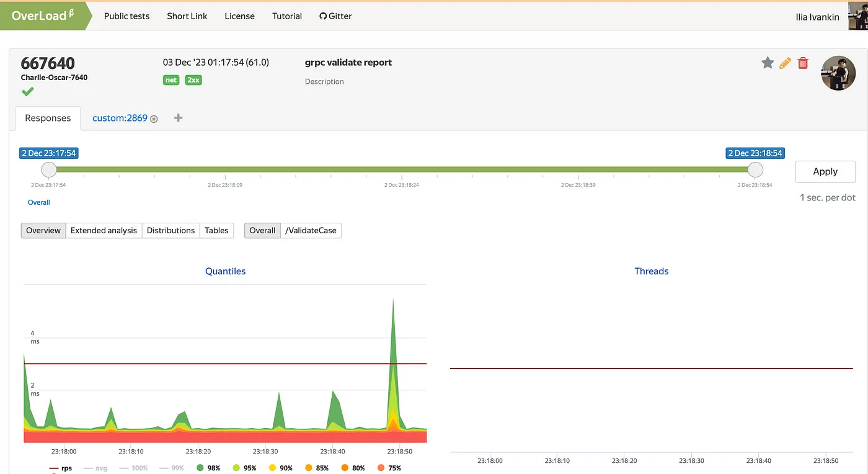Click the red line in Threads chart

point(651,369)
